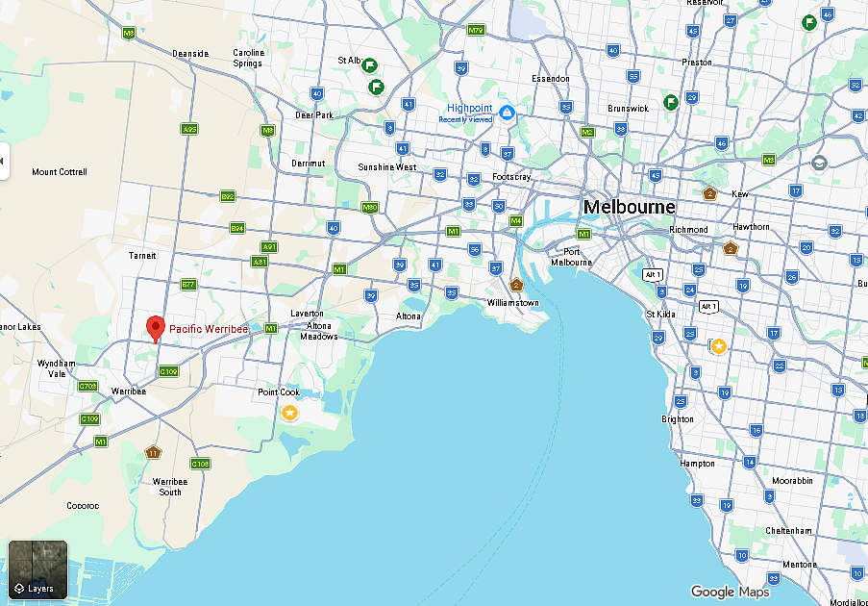
Task: Click the grey graduation cap university marker
Action: [819, 164]
